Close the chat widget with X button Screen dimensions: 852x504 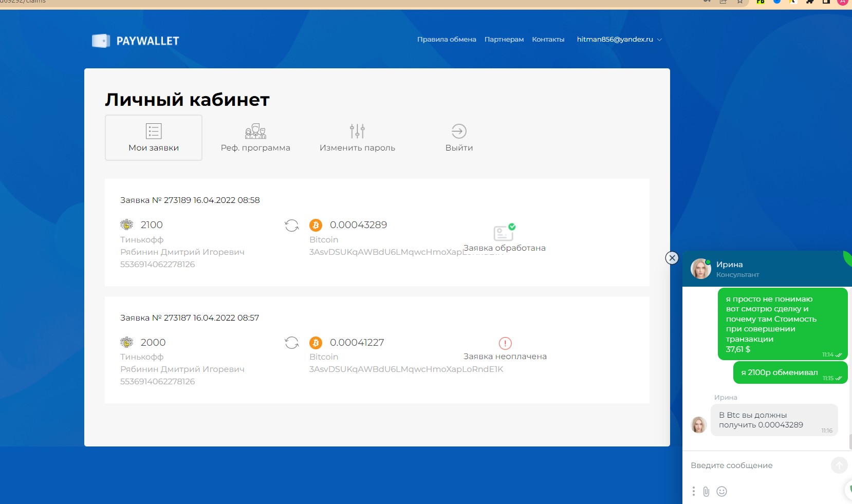[x=672, y=258]
